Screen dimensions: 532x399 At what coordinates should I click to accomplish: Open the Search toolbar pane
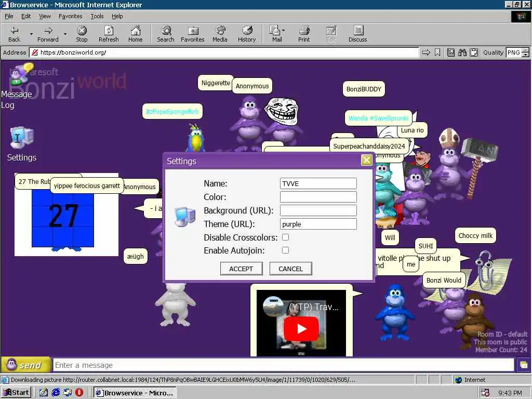[x=166, y=34]
